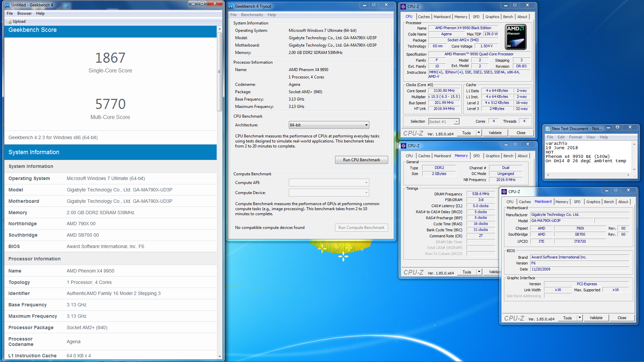Image resolution: width=644 pixels, height=362 pixels.
Task: Click Multi-Core Score value 5770
Action: (110, 104)
